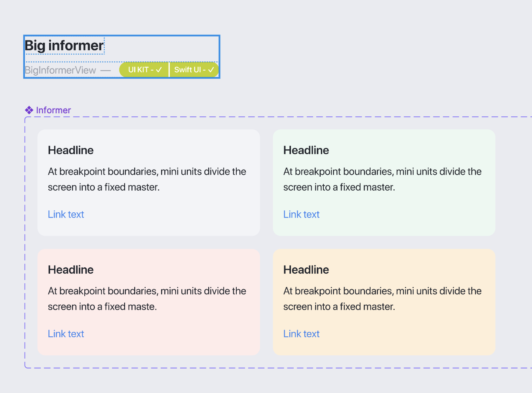Open Link text in the orange card

(x=301, y=334)
